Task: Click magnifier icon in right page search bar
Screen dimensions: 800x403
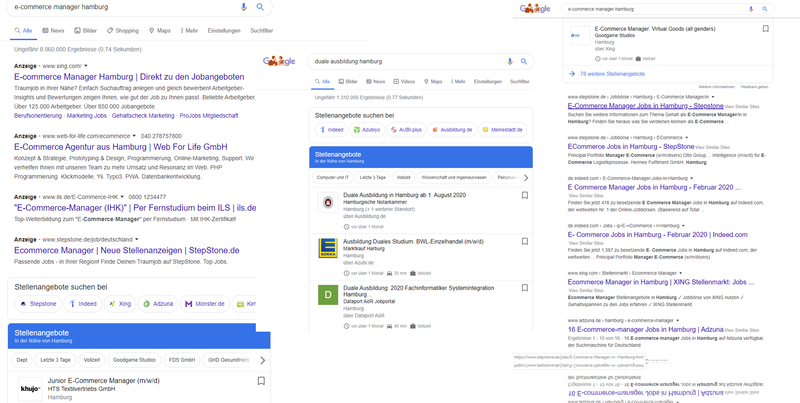Action: pos(765,9)
